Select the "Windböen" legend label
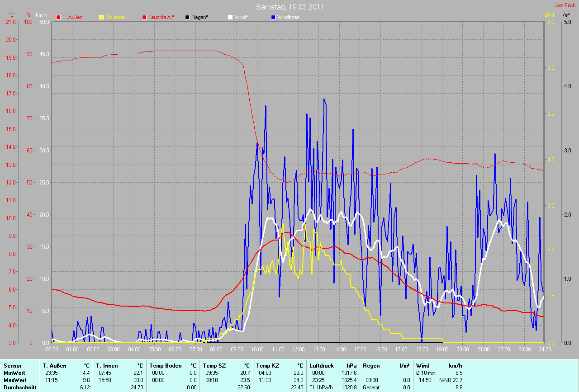579x392 pixels. click(288, 17)
